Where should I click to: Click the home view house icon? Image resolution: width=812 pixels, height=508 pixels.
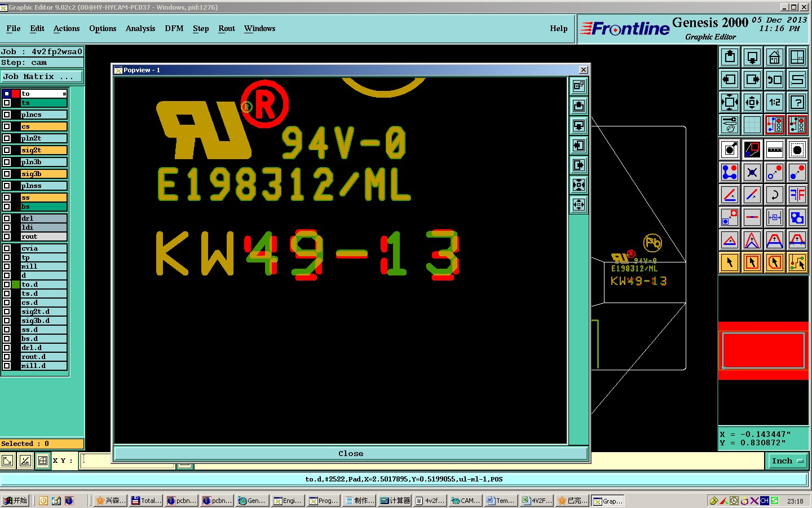[x=775, y=57]
